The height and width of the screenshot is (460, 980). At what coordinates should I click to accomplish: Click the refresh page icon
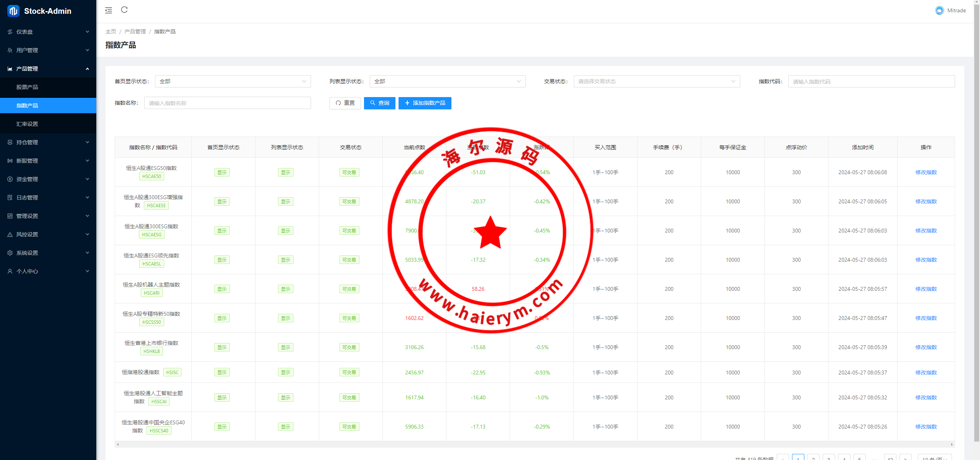[124, 10]
